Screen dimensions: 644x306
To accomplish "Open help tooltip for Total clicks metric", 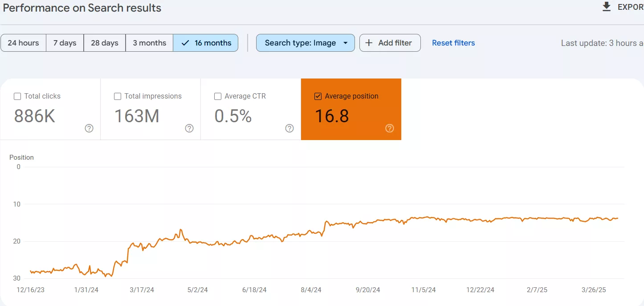I will tap(89, 128).
